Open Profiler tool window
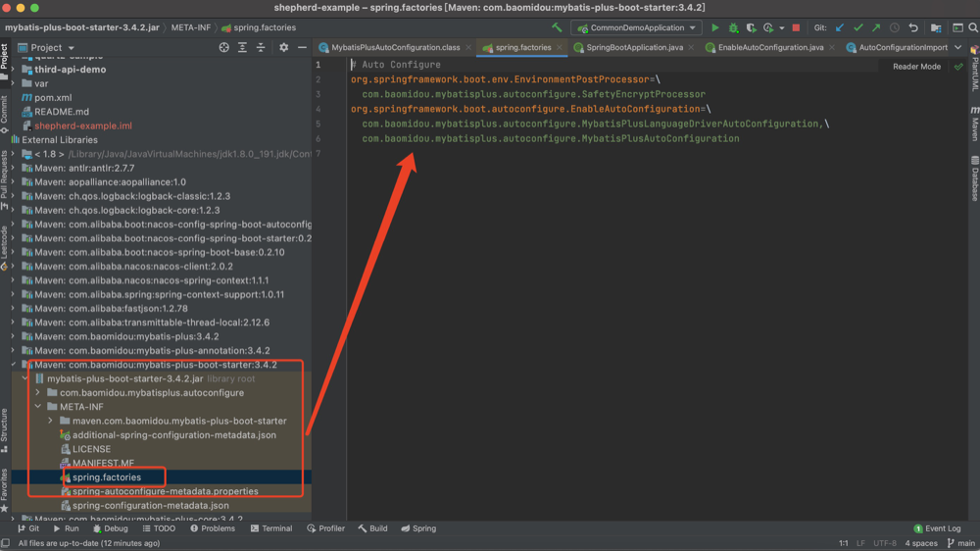 325,528
